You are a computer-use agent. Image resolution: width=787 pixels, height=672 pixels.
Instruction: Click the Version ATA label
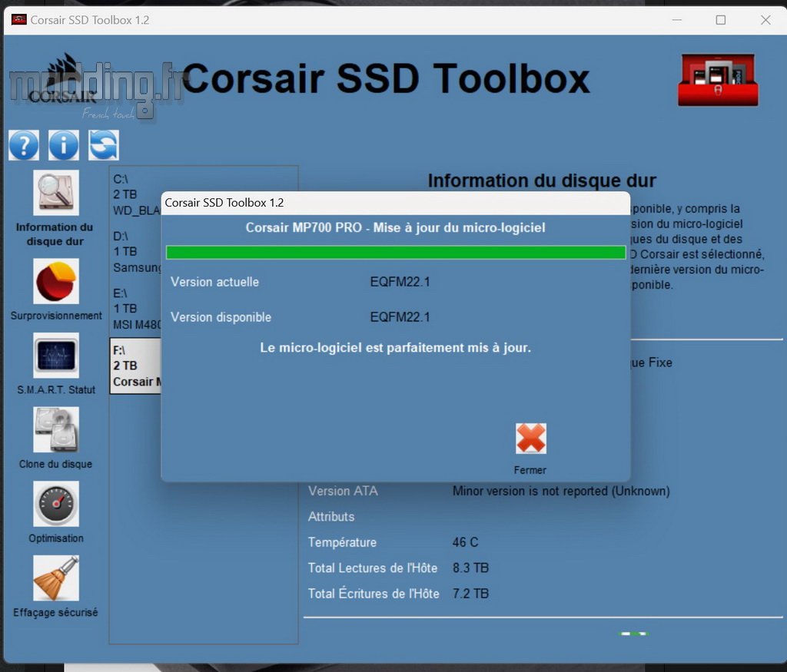pyautogui.click(x=343, y=491)
